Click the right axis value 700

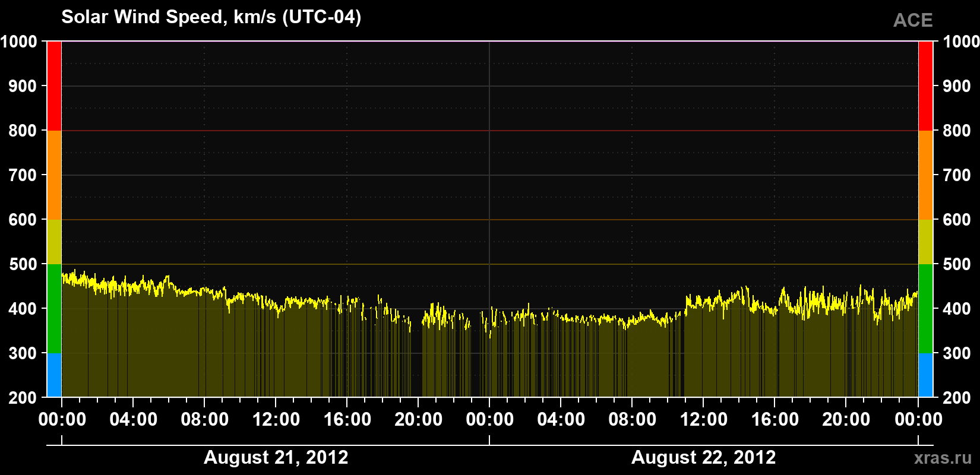pos(957,175)
